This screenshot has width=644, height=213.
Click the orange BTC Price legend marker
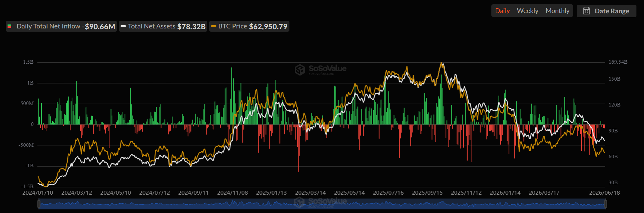point(213,26)
